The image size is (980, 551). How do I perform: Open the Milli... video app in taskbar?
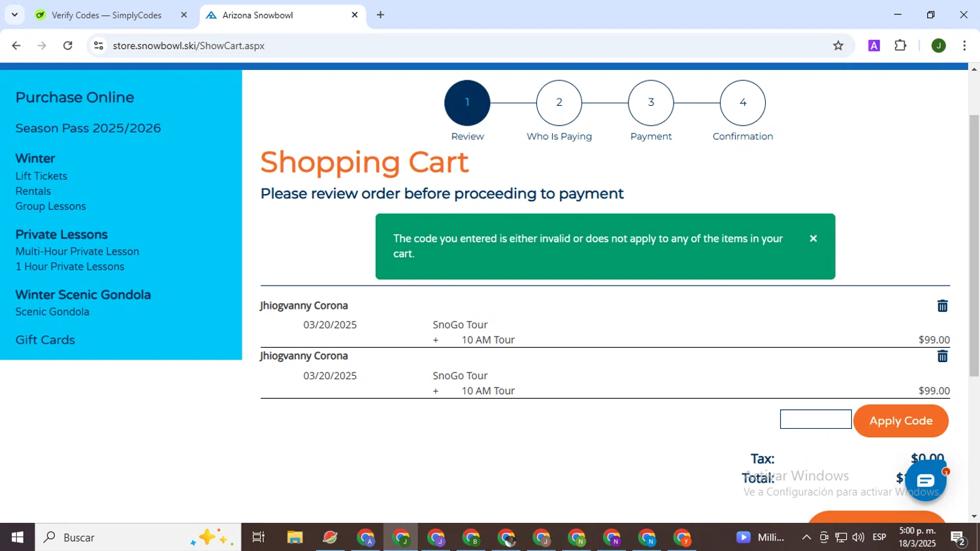(x=760, y=537)
